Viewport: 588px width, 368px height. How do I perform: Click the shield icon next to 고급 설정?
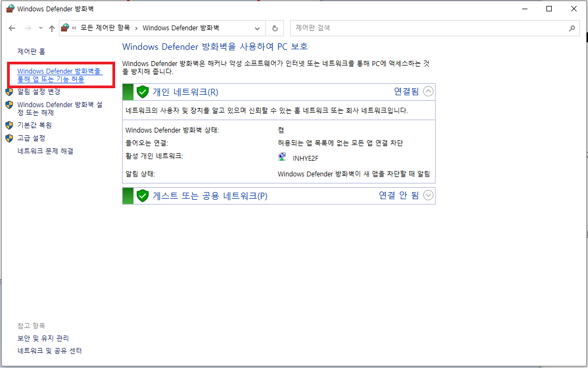click(9, 138)
